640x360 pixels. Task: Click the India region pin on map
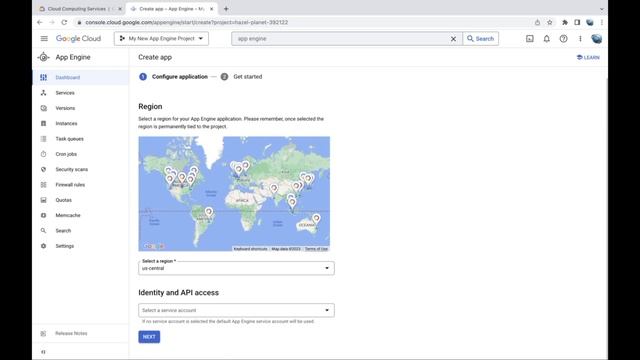(274, 188)
